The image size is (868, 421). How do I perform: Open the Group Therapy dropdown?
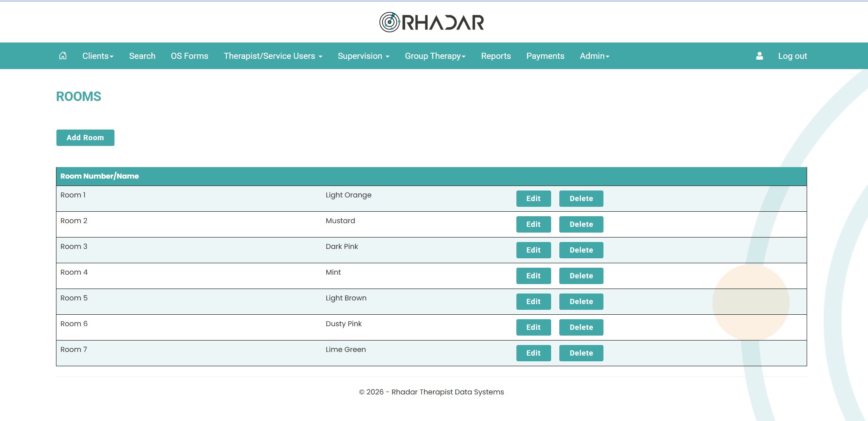[435, 56]
